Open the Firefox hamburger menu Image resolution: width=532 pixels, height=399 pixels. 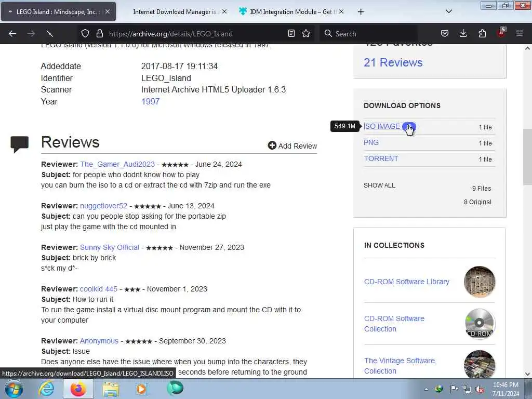tap(520, 34)
